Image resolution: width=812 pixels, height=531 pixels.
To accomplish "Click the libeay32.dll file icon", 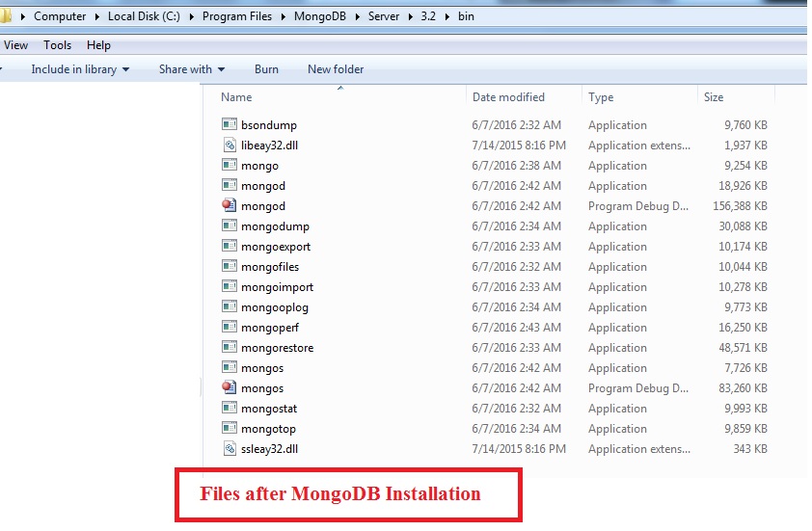I will tap(230, 145).
